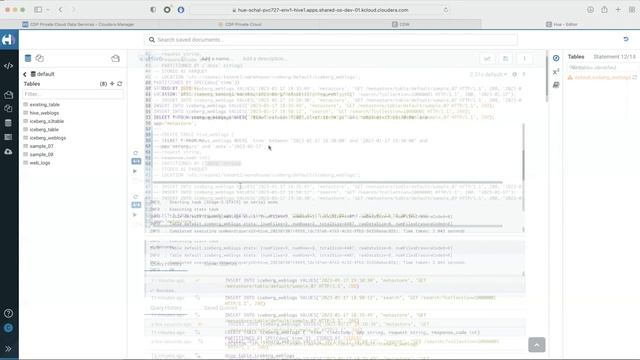The width and height of the screenshot is (640, 360).
Task: Open the Functions x-squared icon
Action: (x=556, y=72)
